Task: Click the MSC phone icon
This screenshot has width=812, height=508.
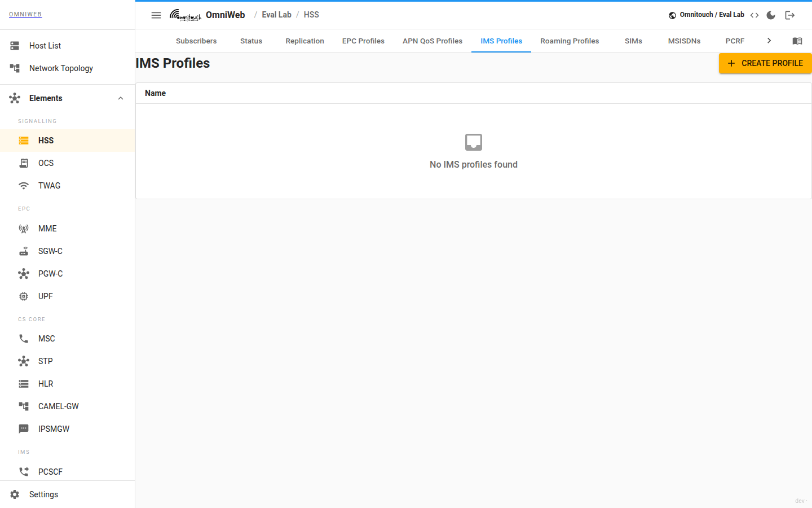Action: click(24, 339)
